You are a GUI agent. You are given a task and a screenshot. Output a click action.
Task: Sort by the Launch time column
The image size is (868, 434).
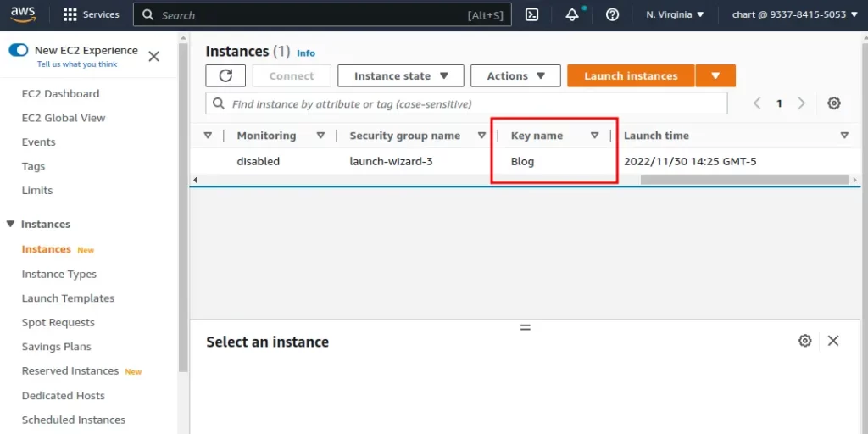pos(844,136)
